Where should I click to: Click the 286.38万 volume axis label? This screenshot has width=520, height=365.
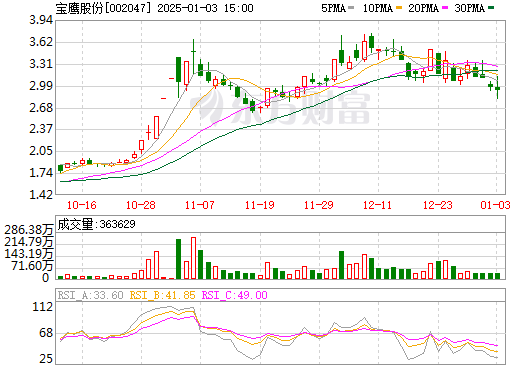tap(29, 230)
